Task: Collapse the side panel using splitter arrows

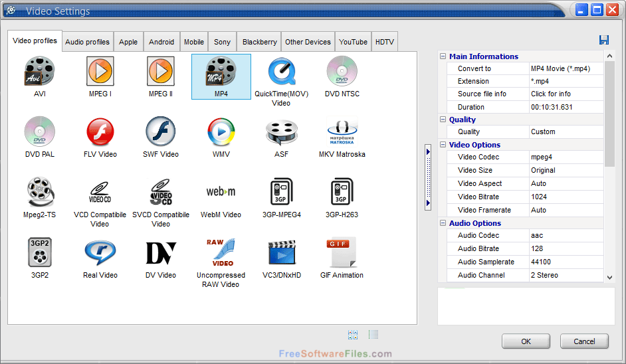Action: [x=428, y=177]
